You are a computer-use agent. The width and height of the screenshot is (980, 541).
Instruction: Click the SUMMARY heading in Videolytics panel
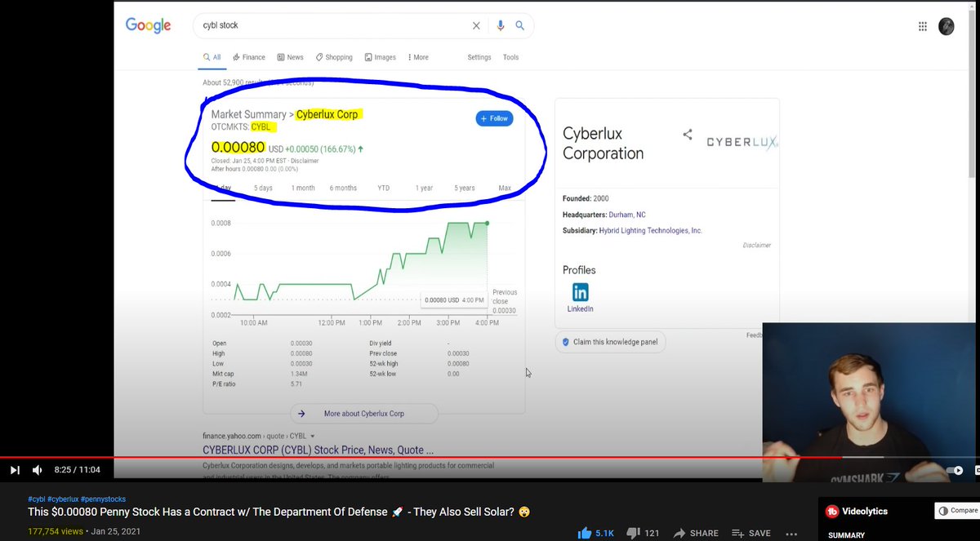(x=846, y=535)
